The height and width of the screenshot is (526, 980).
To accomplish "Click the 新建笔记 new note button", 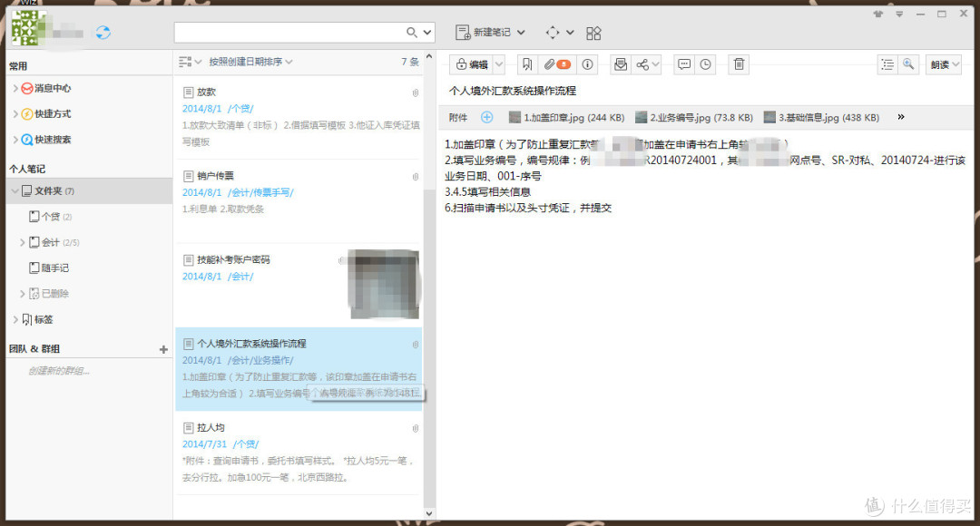I will 483,32.
